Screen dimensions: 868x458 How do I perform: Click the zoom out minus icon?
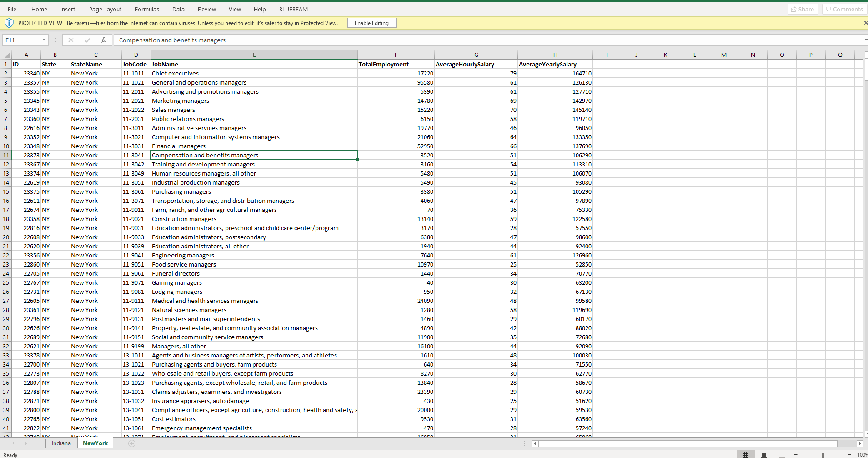(x=796, y=454)
